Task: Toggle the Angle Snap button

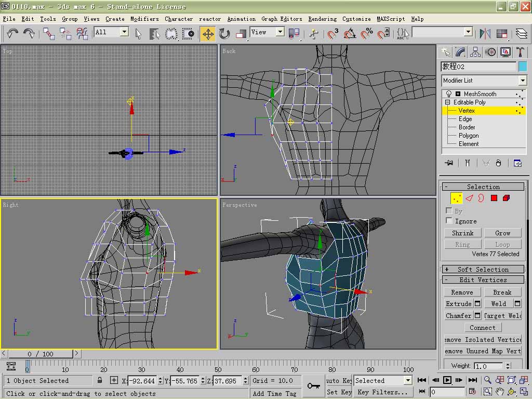Action: pyautogui.click(x=350, y=34)
